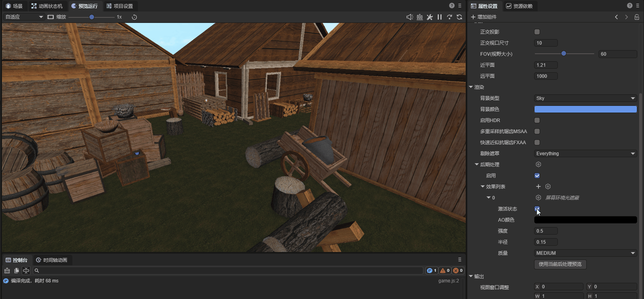644x299 pixels.
Task: Clear the console with the broom icon
Action: point(7,271)
